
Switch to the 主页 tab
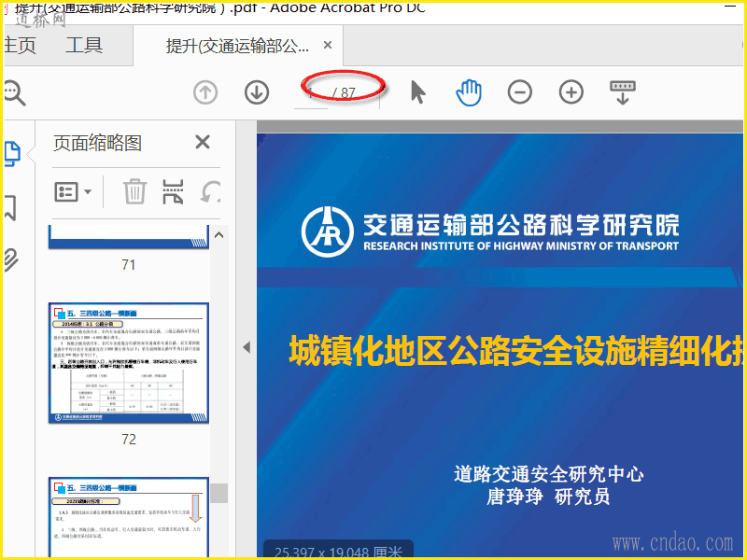19,46
